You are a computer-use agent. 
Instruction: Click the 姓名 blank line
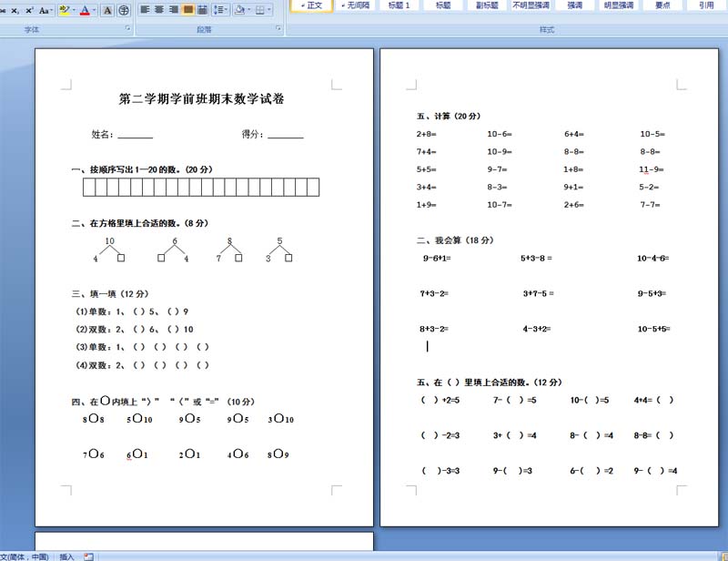tap(135, 135)
